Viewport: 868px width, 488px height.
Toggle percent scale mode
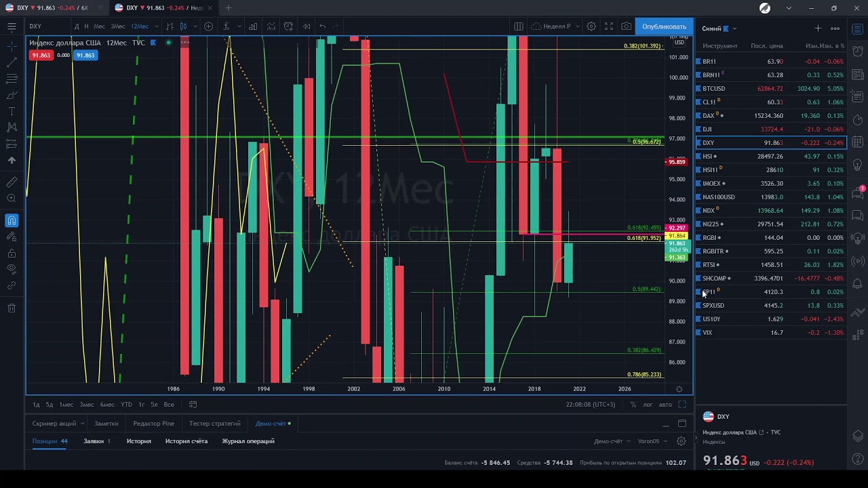[x=633, y=405]
